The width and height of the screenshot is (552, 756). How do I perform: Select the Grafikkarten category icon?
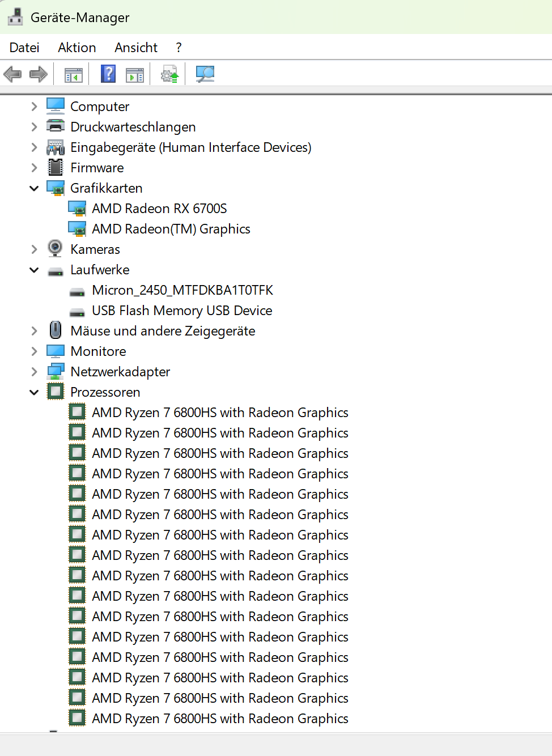[x=56, y=188]
